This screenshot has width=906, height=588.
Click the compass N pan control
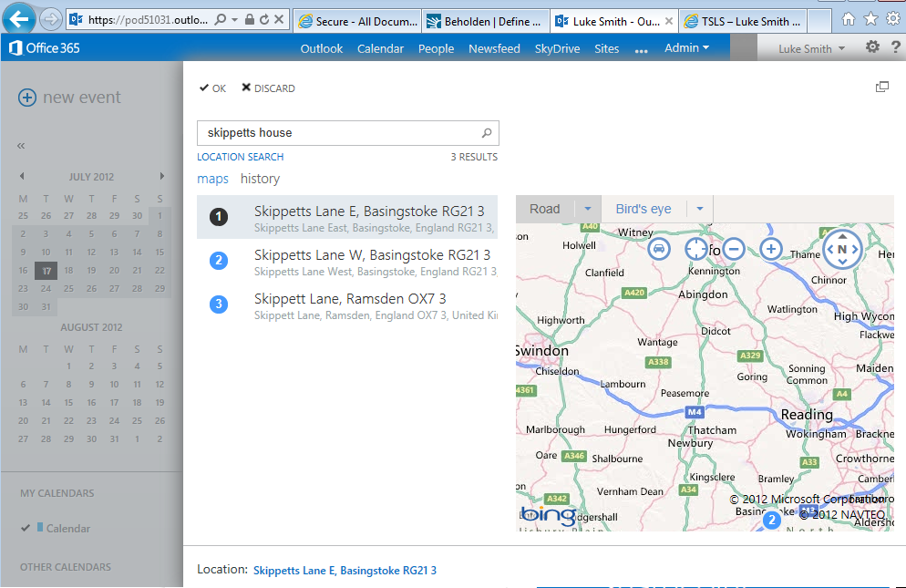click(x=841, y=249)
